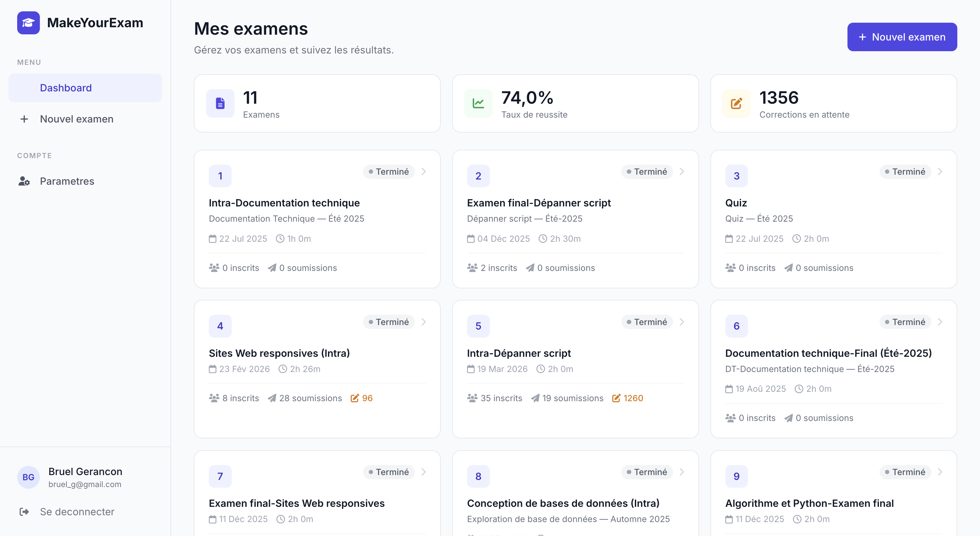Open Examen final-Sites Web responsives title

(x=297, y=503)
